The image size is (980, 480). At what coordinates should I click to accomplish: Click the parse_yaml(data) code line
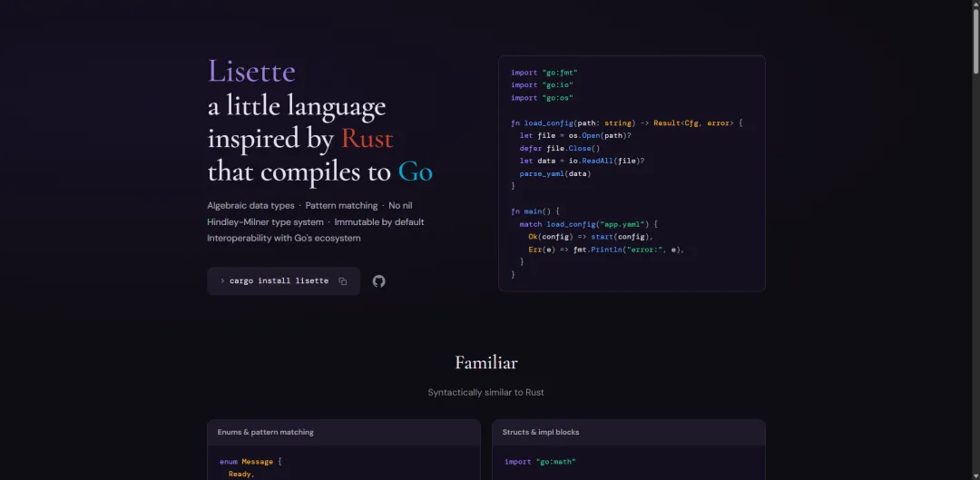[x=555, y=173]
